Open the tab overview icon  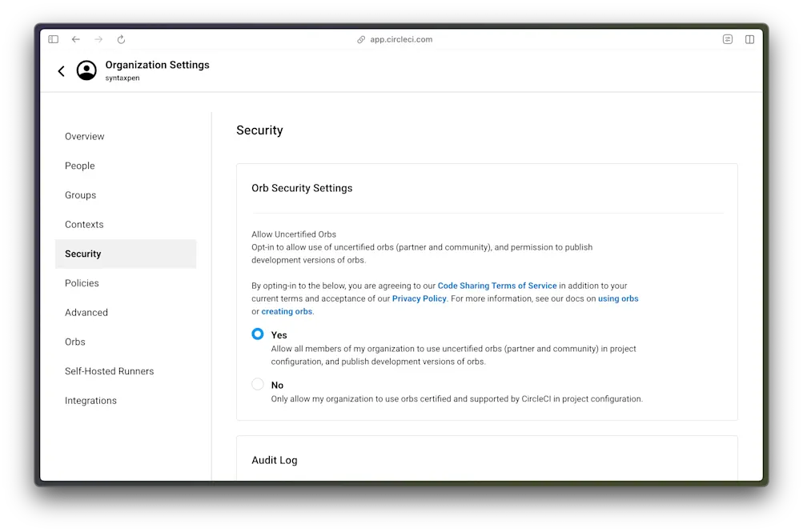749,39
